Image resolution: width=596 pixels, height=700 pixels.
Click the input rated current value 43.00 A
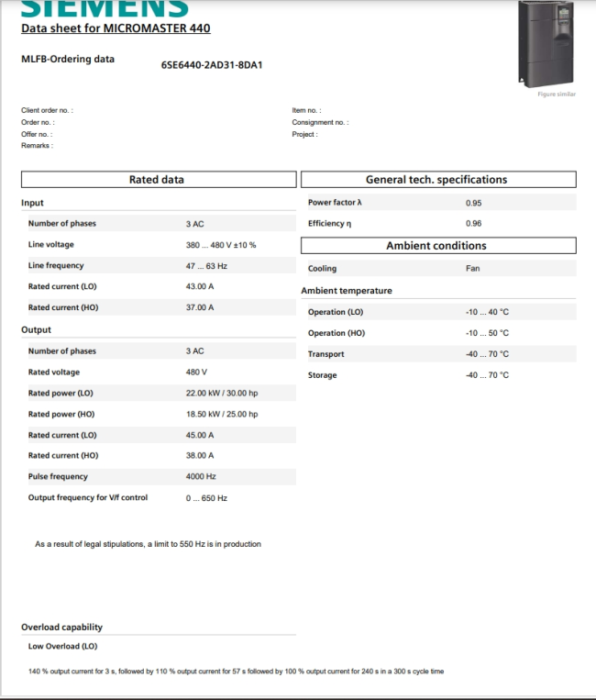tap(200, 287)
